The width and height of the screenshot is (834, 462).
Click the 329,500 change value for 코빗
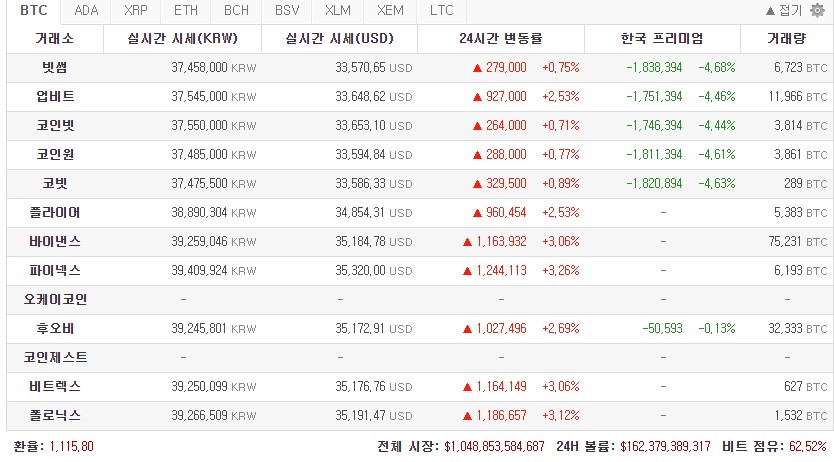[506, 183]
